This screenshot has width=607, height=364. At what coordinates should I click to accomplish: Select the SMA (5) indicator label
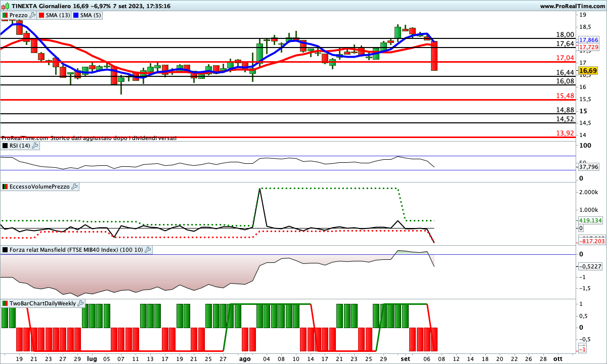click(x=91, y=15)
